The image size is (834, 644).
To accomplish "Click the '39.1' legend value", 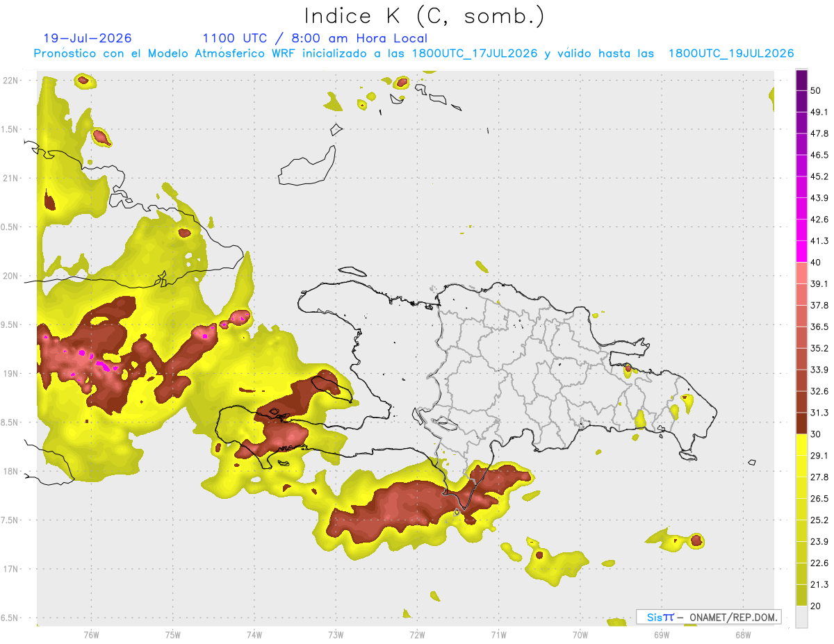I will click(819, 283).
